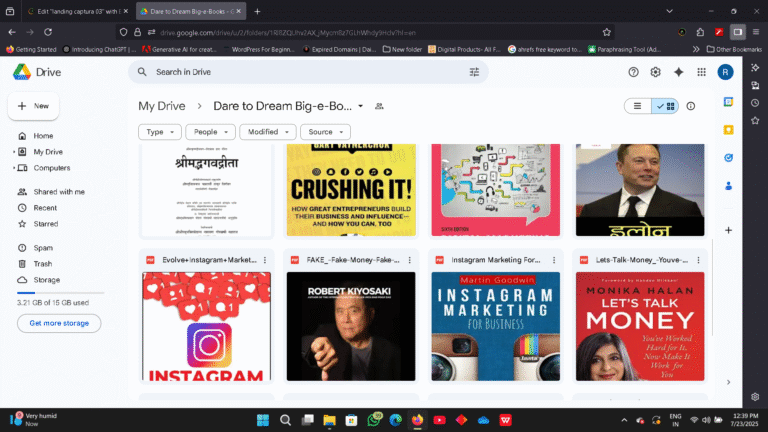
Task: Open Shared with me section
Action: tap(61, 192)
